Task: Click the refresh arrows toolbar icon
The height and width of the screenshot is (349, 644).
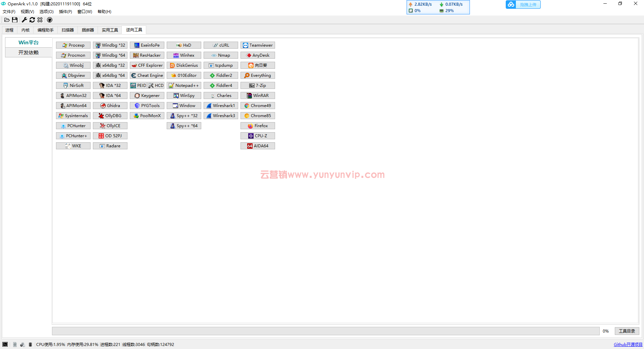Action: pyautogui.click(x=32, y=20)
